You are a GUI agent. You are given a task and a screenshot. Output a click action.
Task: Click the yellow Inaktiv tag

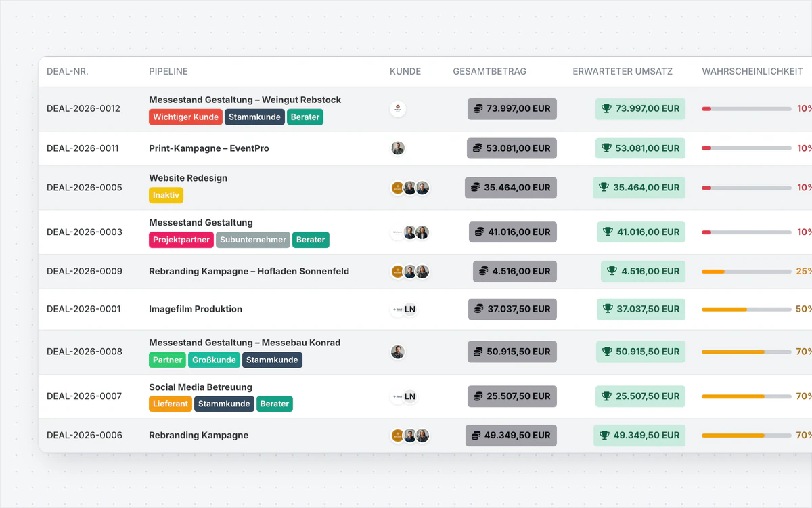click(x=166, y=195)
